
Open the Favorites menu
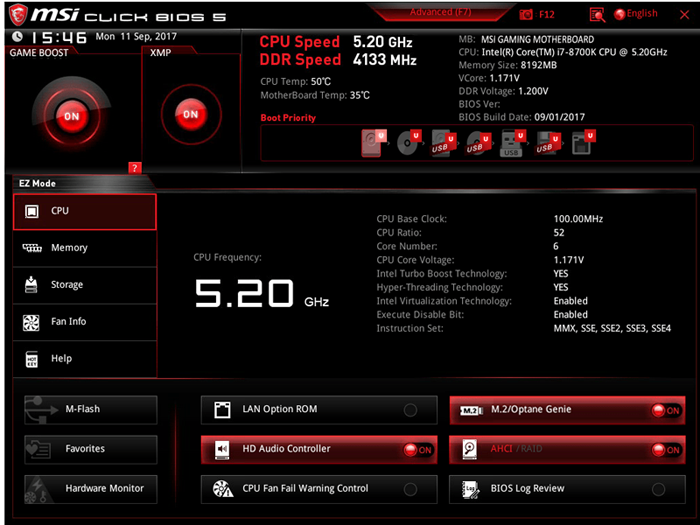point(91,450)
